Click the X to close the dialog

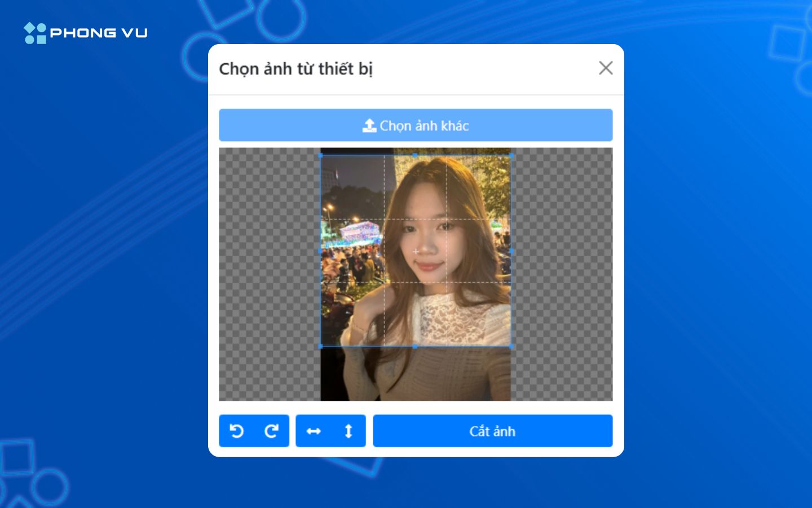click(606, 68)
